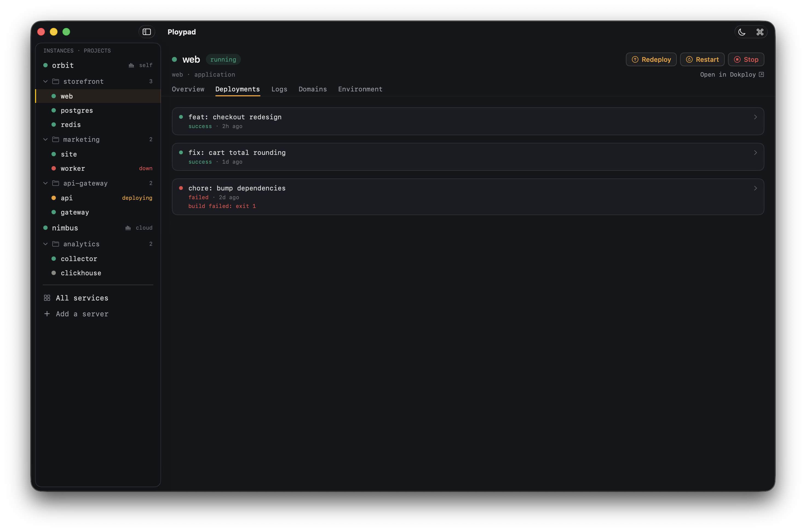
Task: Click the Restart circular icon
Action: [689, 59]
